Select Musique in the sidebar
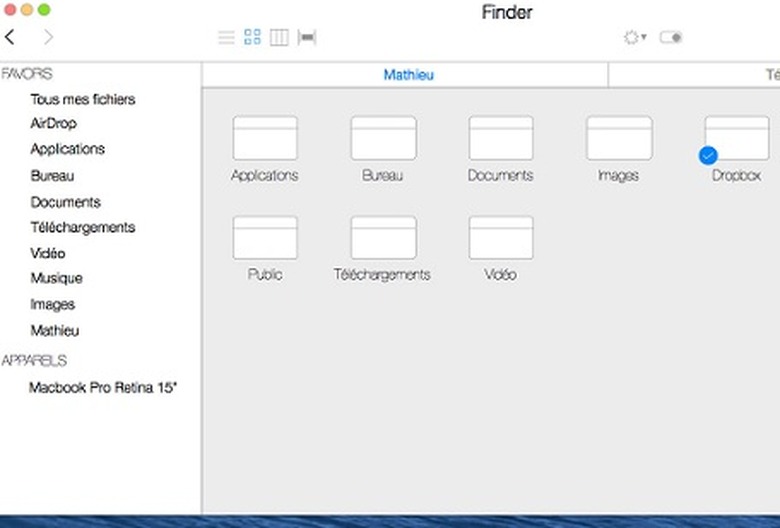This screenshot has height=528, width=780. point(56,278)
